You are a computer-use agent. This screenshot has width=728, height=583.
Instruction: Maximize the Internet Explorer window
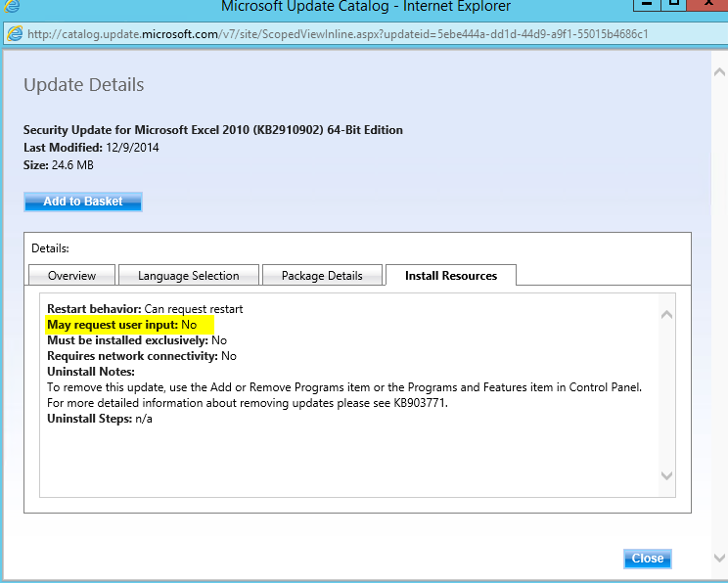[673, 4]
